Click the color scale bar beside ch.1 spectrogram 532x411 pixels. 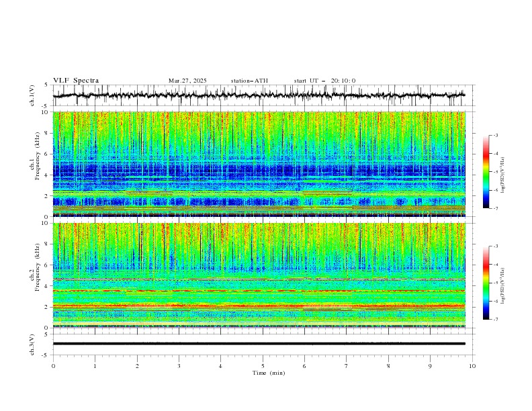click(x=486, y=172)
